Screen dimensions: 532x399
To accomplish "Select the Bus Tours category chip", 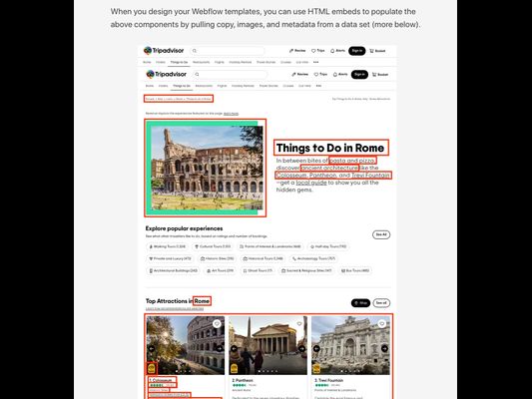I will [x=355, y=271].
